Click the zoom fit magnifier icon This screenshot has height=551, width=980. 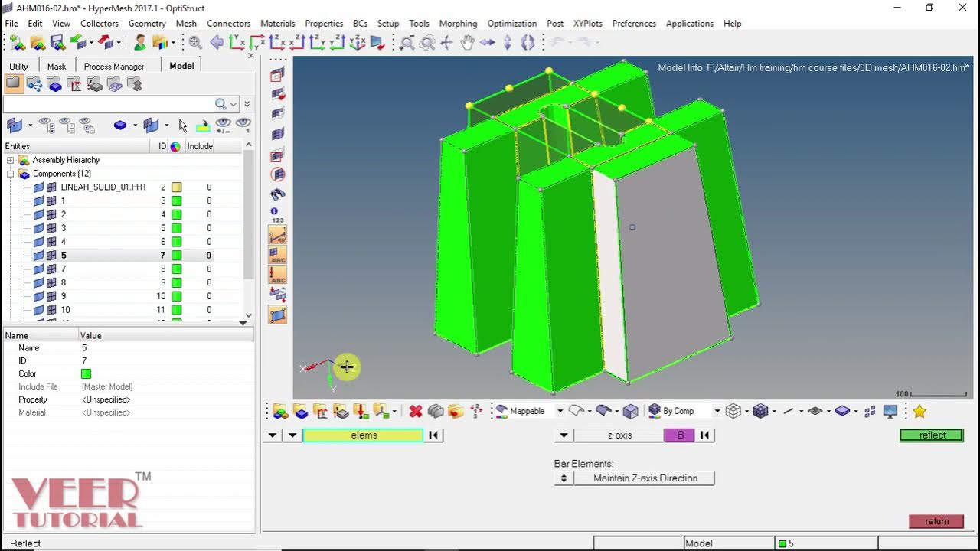coord(195,43)
